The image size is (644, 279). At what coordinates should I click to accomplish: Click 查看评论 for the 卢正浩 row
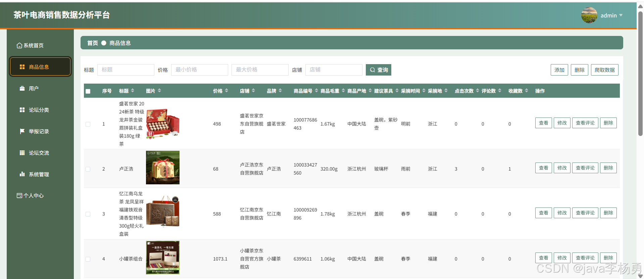coord(585,168)
